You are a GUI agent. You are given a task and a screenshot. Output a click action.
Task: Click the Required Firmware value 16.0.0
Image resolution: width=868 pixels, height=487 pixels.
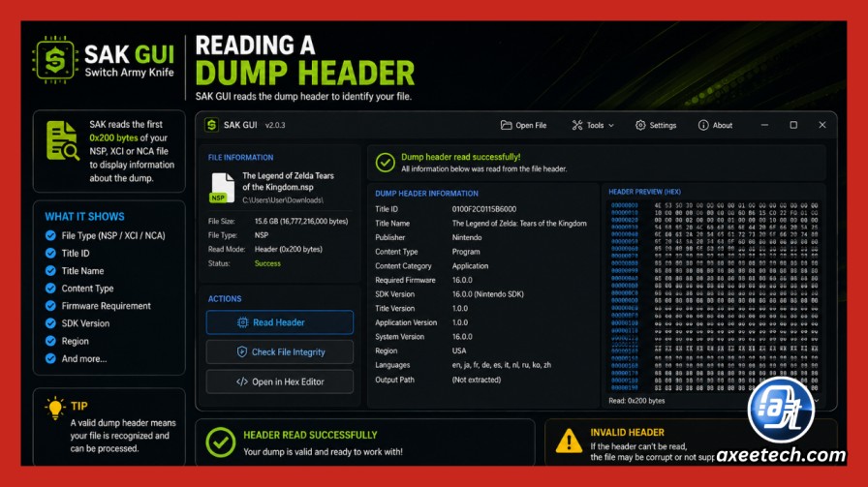coord(462,280)
